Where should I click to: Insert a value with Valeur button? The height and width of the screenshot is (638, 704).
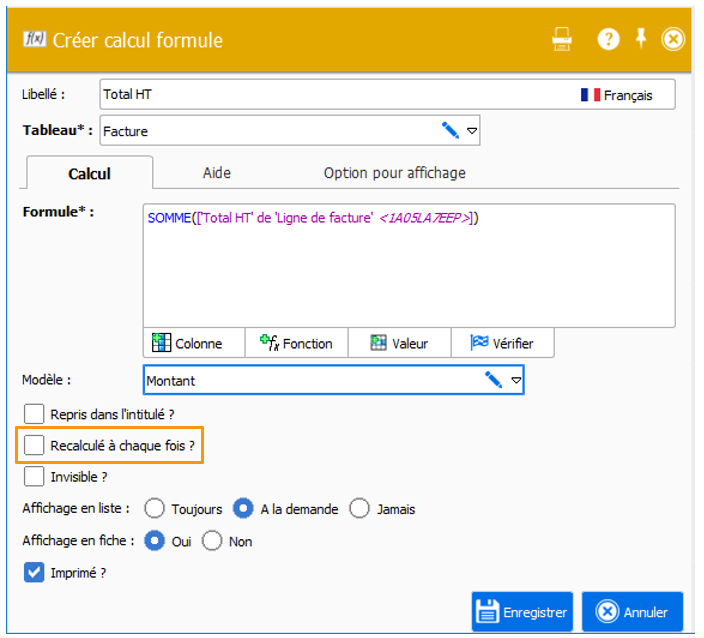[400, 343]
